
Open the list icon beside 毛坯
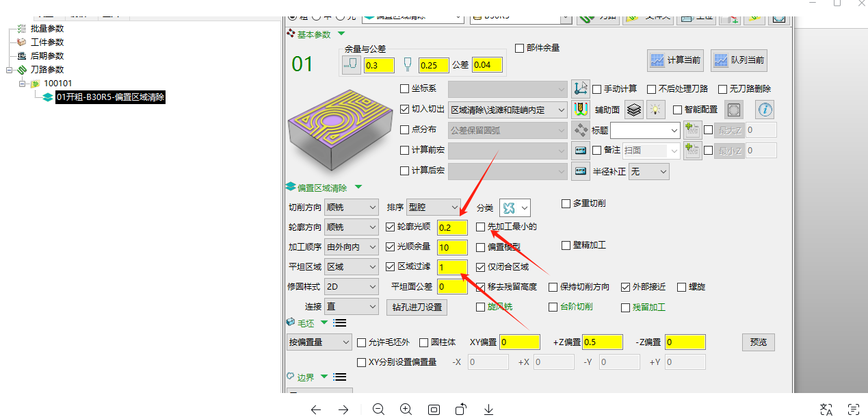point(340,323)
